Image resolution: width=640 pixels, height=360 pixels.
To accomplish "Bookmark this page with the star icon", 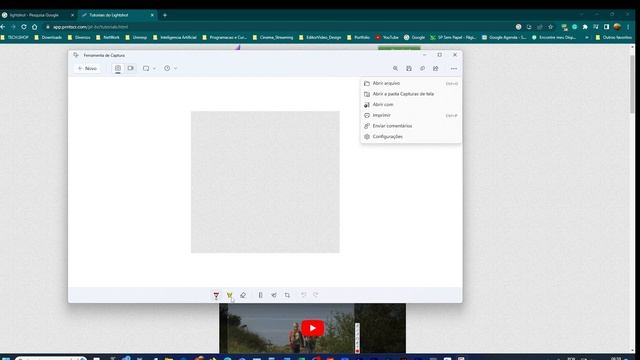I will [551, 27].
